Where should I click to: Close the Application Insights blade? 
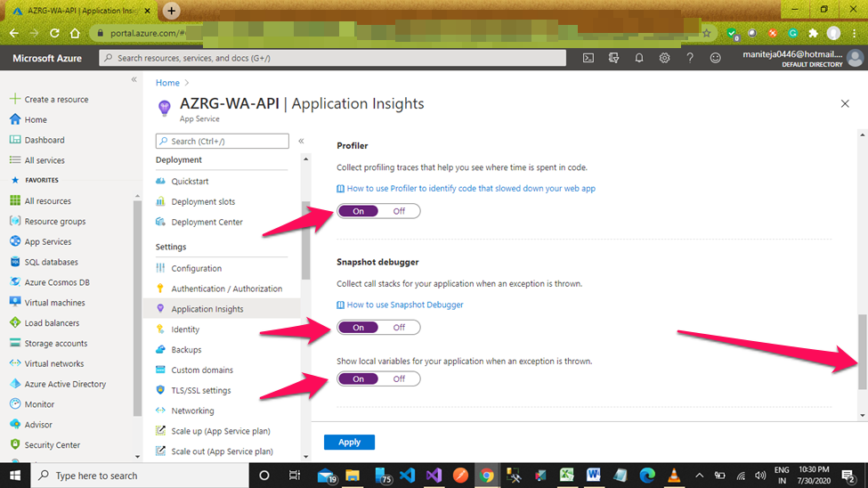[x=845, y=103]
